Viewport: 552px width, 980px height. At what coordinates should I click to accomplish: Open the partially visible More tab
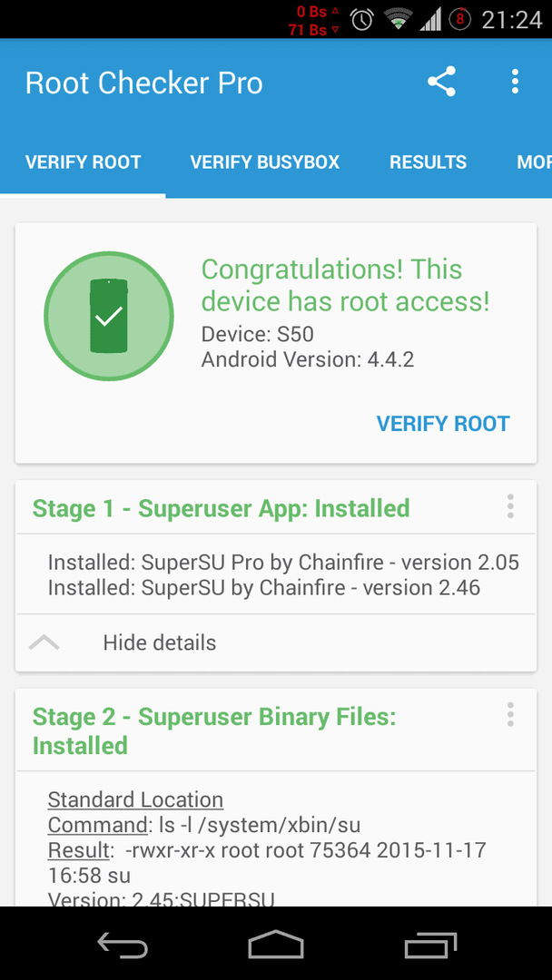pos(534,162)
